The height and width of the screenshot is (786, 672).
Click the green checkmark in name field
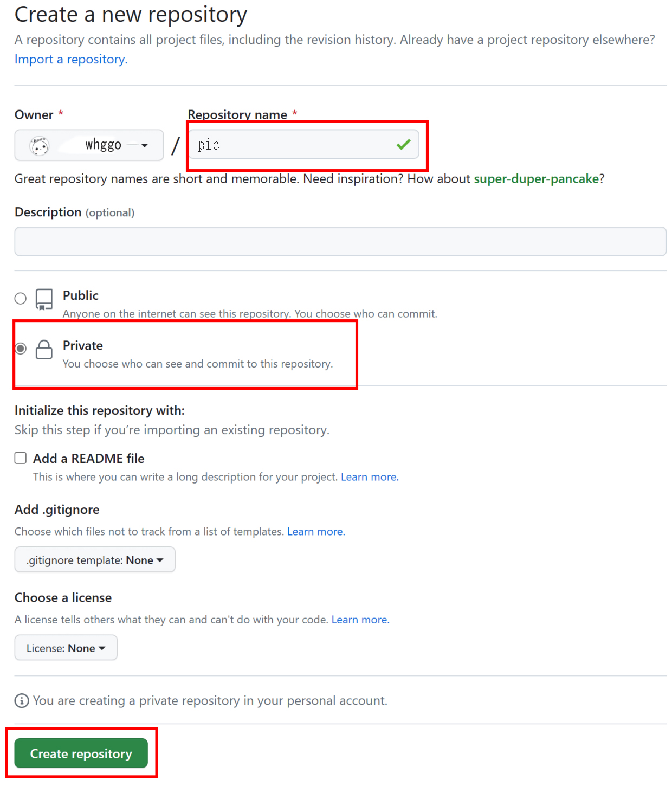pos(403,144)
